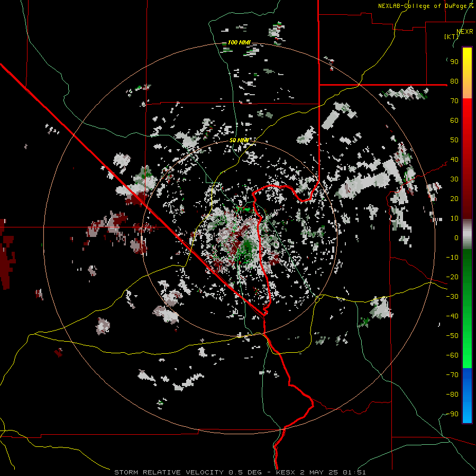The height and width of the screenshot is (476, 476).
Task: Select the "NEXLAB-College of DuPage" credit text
Action: click(x=422, y=6)
